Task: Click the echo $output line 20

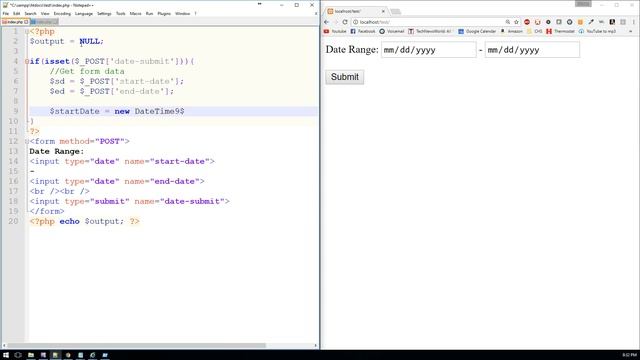Action: [x=84, y=221]
